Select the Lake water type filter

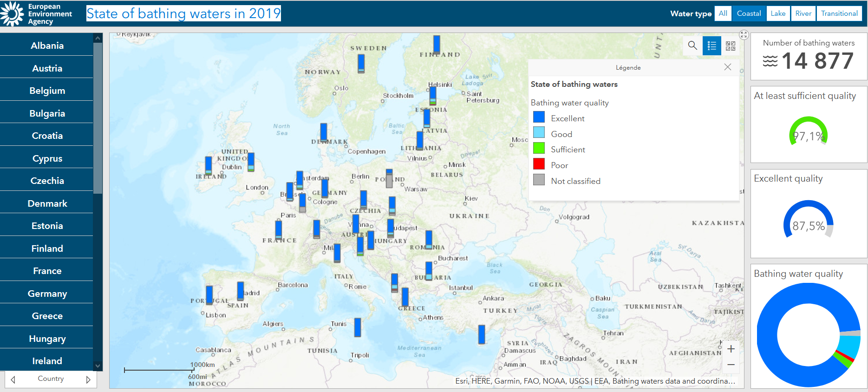(778, 13)
